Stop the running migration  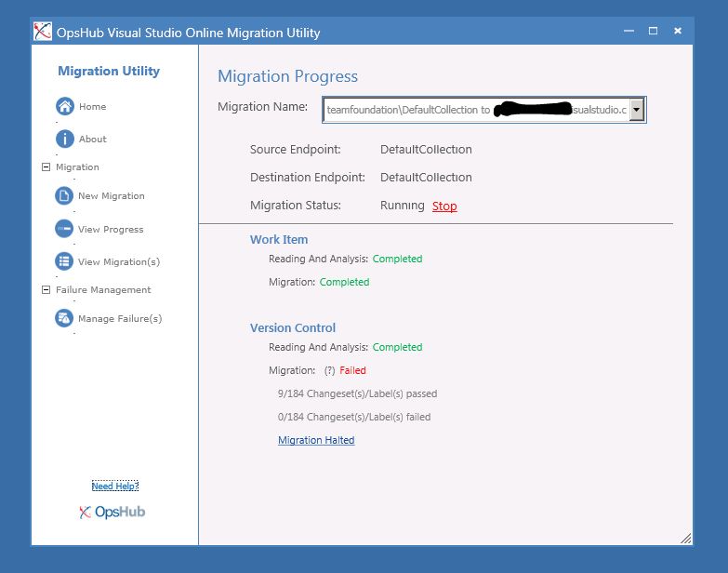(444, 206)
